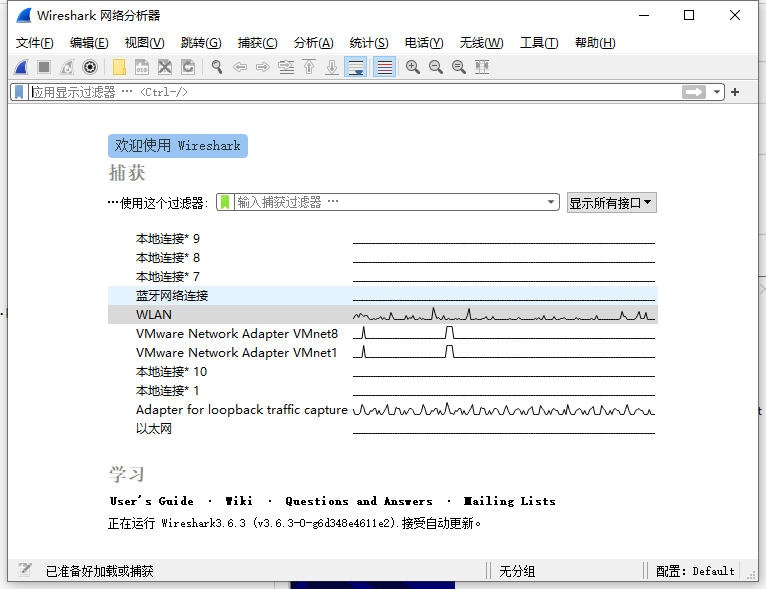
Task: Select Adapter for loopback traffic capture
Action: pyautogui.click(x=383, y=410)
